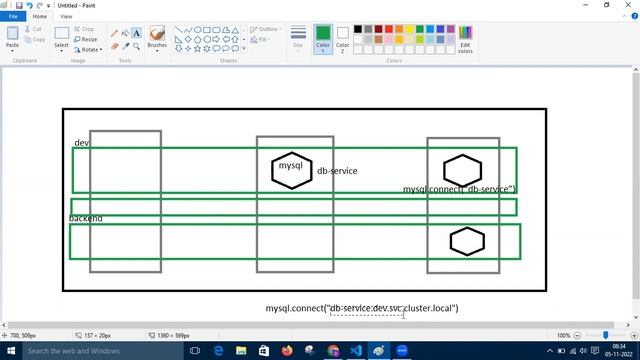Screen dimensions: 640x360
Task: Expand the shapes gallery More arrow
Action: [x=244, y=49]
